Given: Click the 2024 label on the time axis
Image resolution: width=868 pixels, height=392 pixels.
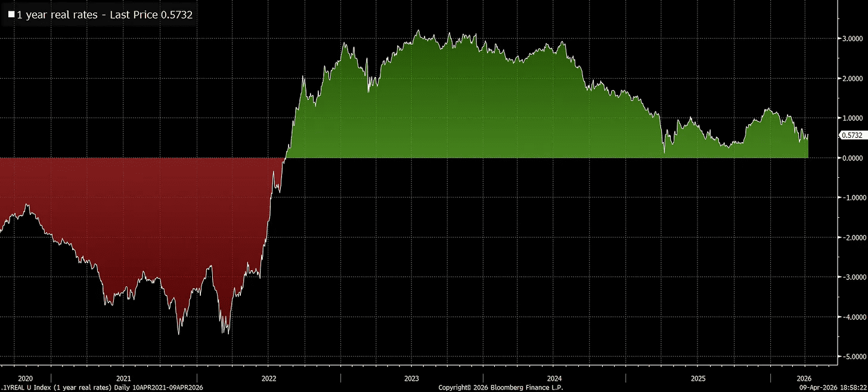Looking at the screenshot, I should 554,378.
